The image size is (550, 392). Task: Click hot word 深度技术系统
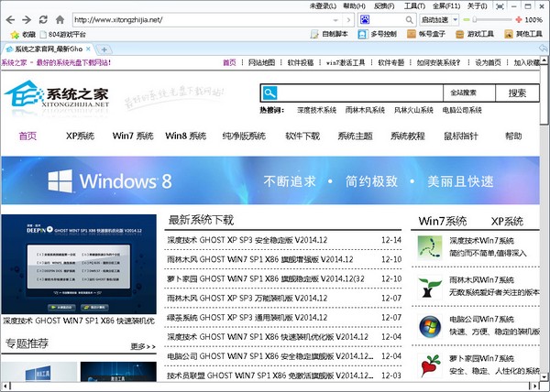point(316,110)
